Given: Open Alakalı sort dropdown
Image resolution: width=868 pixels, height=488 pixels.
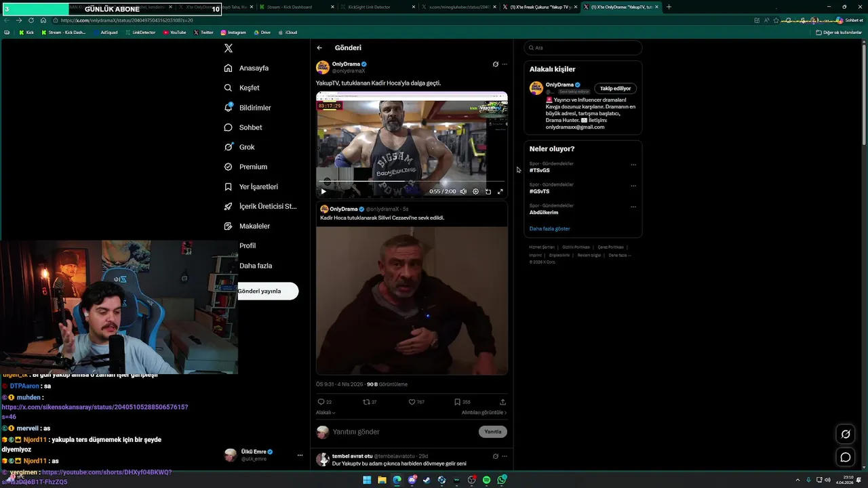Looking at the screenshot, I should click(325, 412).
